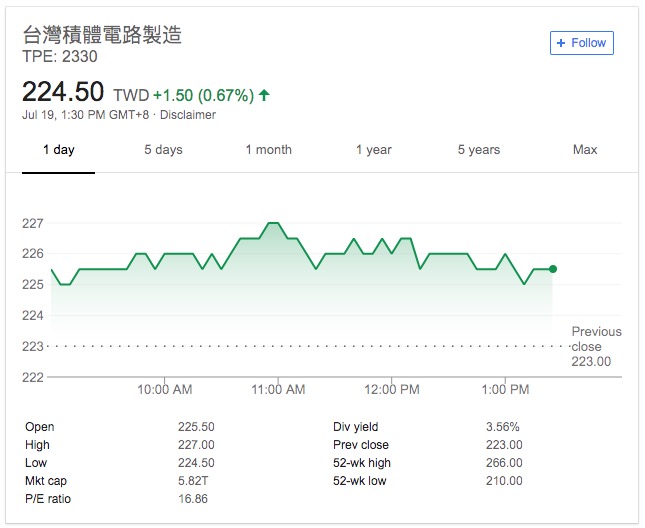
Task: Click the Open label in stats
Action: coord(39,427)
